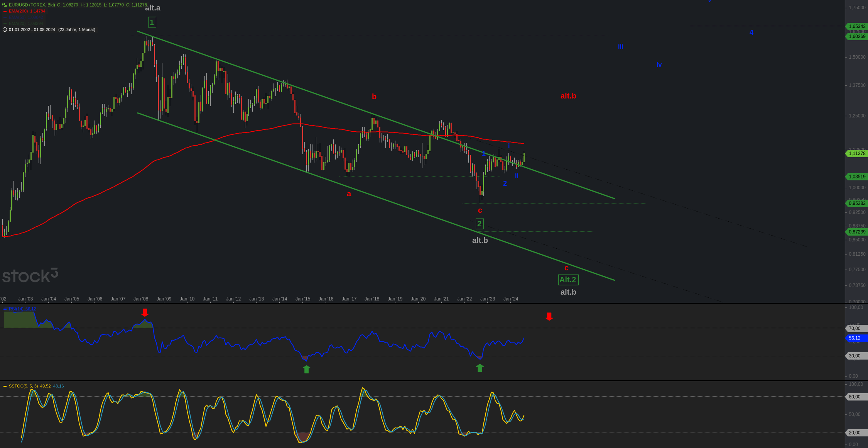Click the red EMA(200) legend color marker

click(5, 11)
